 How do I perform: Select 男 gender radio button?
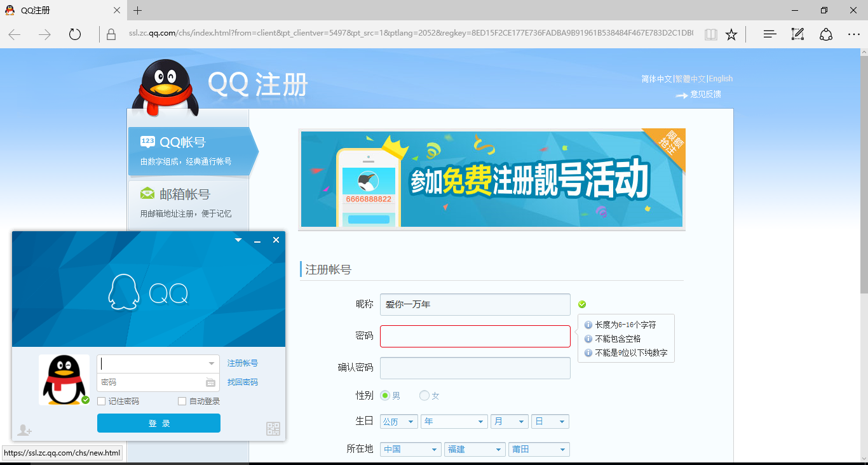tap(385, 396)
